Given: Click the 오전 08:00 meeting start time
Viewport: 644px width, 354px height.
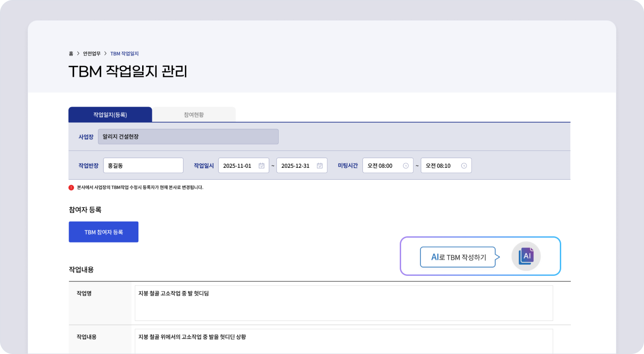Looking at the screenshot, I should tap(380, 166).
